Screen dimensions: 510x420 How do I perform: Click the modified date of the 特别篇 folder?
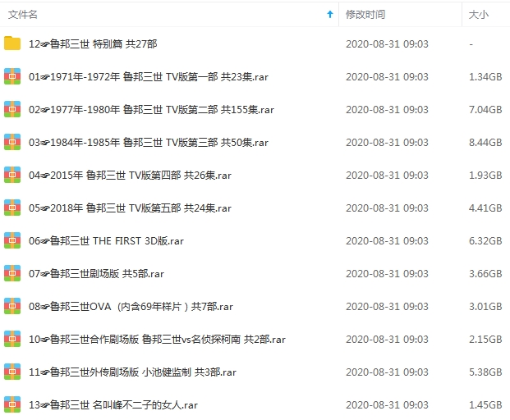coord(387,43)
